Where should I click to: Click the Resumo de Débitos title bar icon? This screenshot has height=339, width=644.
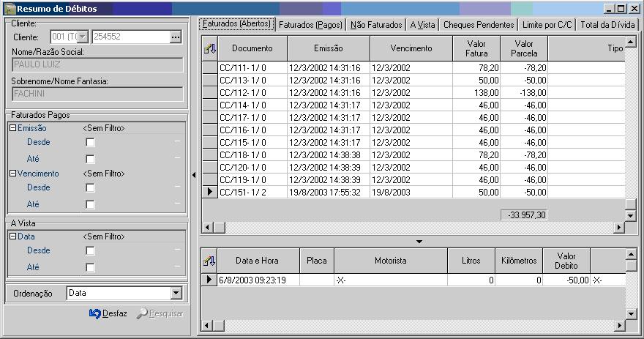point(10,9)
